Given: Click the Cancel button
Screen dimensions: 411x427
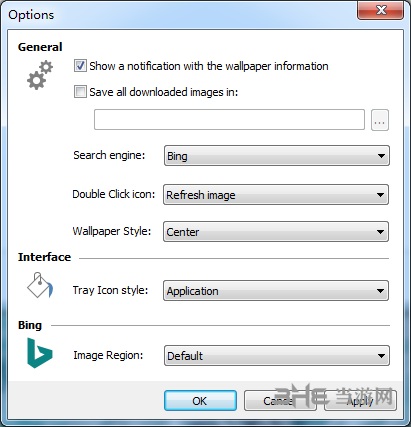Looking at the screenshot, I should point(280,401).
